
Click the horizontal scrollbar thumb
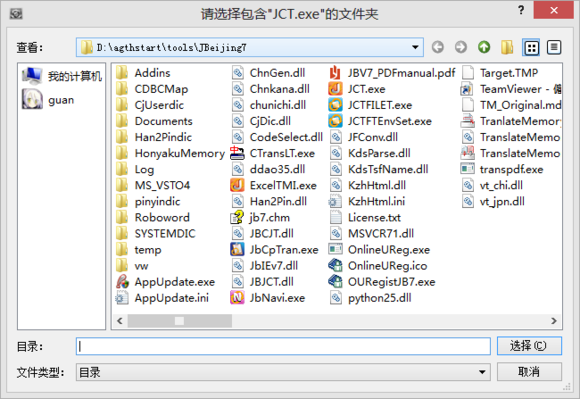pos(179,321)
